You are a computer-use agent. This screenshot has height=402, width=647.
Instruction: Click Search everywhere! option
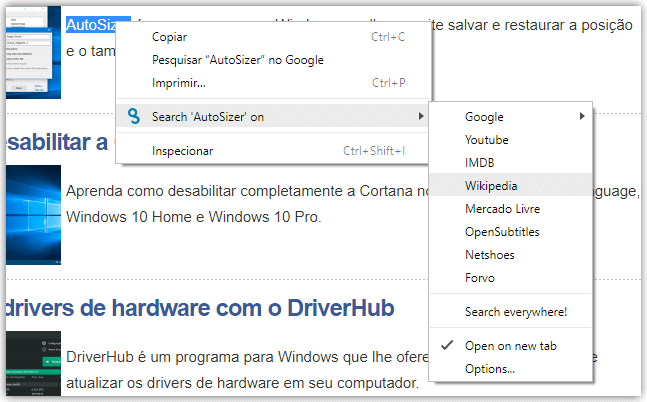click(x=515, y=312)
